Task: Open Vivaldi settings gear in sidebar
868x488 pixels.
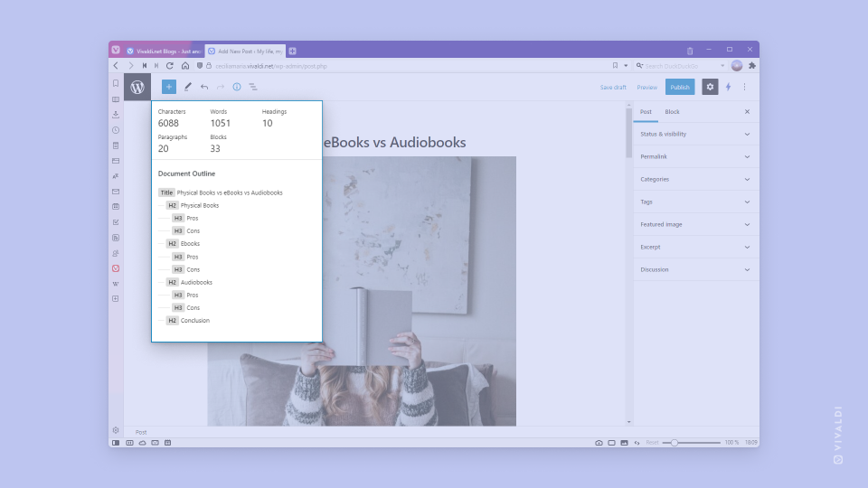Action: click(x=116, y=430)
